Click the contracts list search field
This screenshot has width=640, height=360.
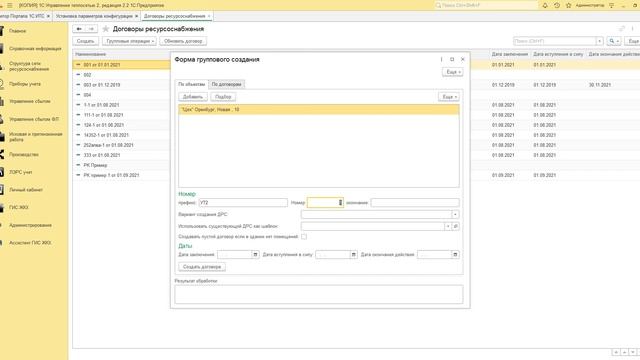click(x=555, y=41)
